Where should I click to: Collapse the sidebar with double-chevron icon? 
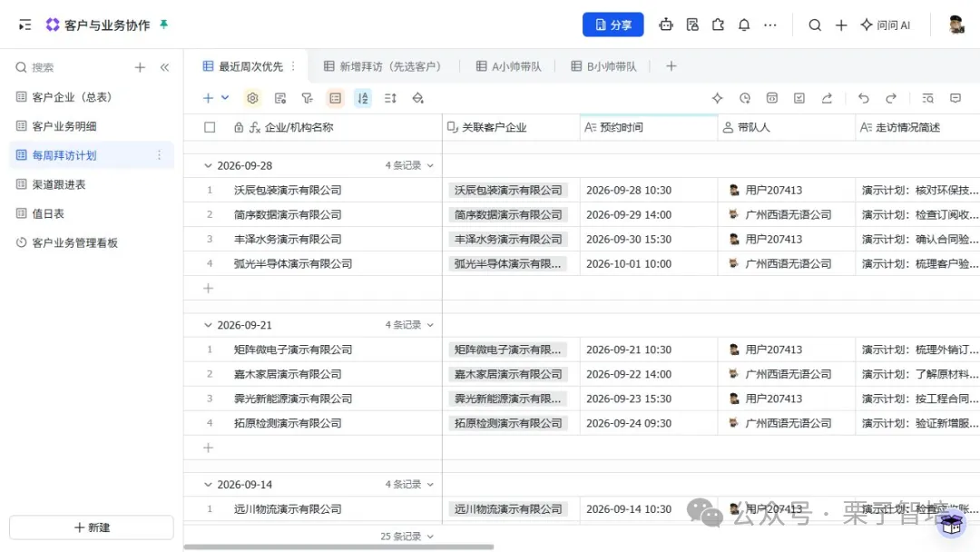[x=164, y=67]
